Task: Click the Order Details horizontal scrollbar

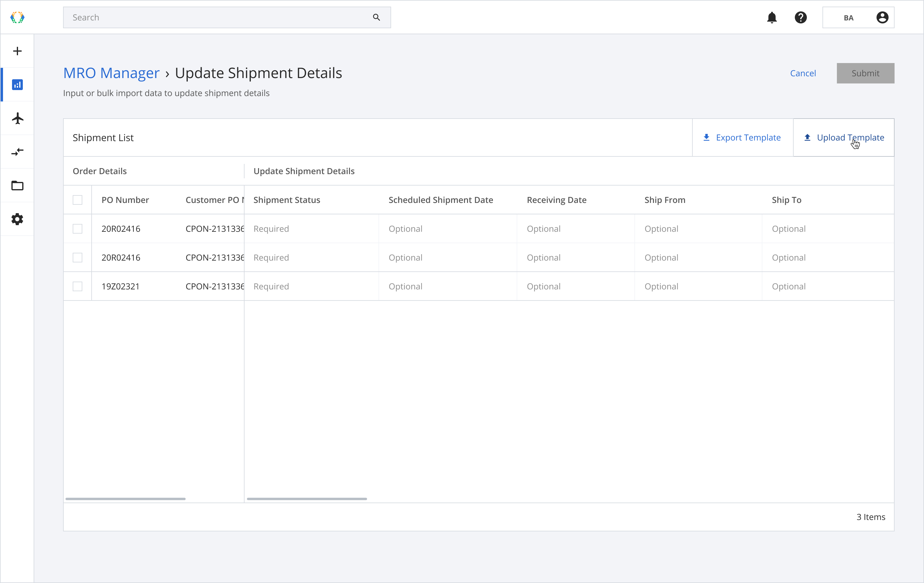Action: point(126,499)
